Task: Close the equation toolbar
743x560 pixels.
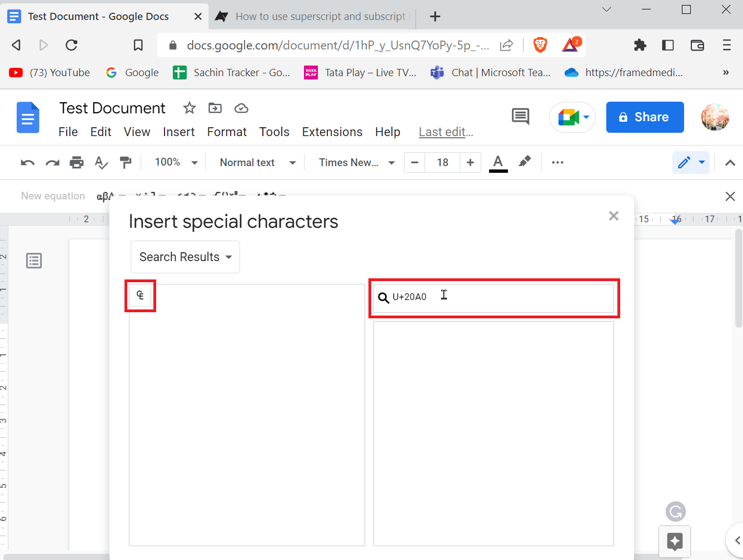Action: coord(730,196)
